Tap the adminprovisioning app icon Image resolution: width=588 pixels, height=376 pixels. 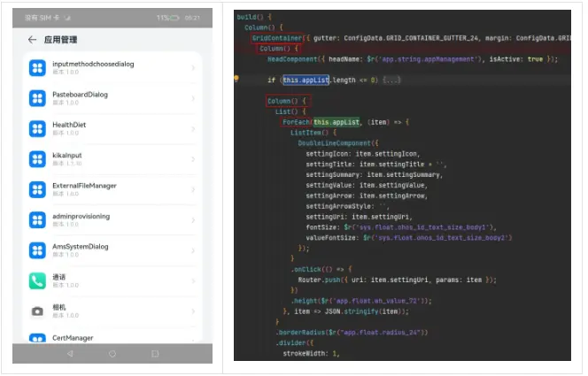coord(37,220)
